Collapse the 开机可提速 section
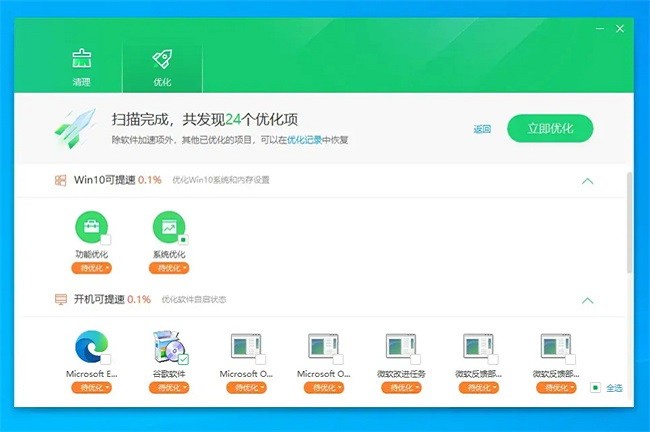Image resolution: width=650 pixels, height=432 pixels. tap(587, 300)
